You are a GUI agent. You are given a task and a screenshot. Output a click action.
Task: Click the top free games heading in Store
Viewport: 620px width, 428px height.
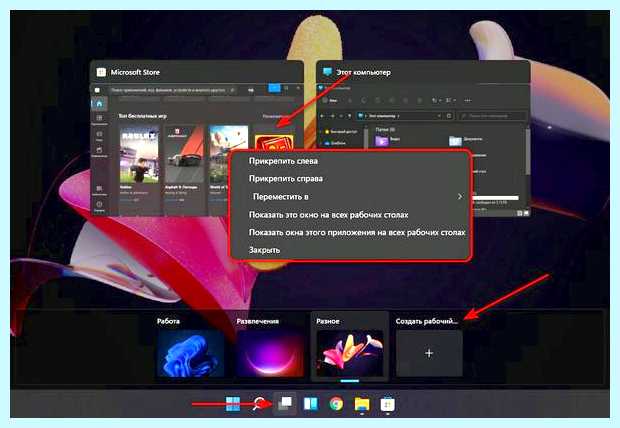click(142, 116)
